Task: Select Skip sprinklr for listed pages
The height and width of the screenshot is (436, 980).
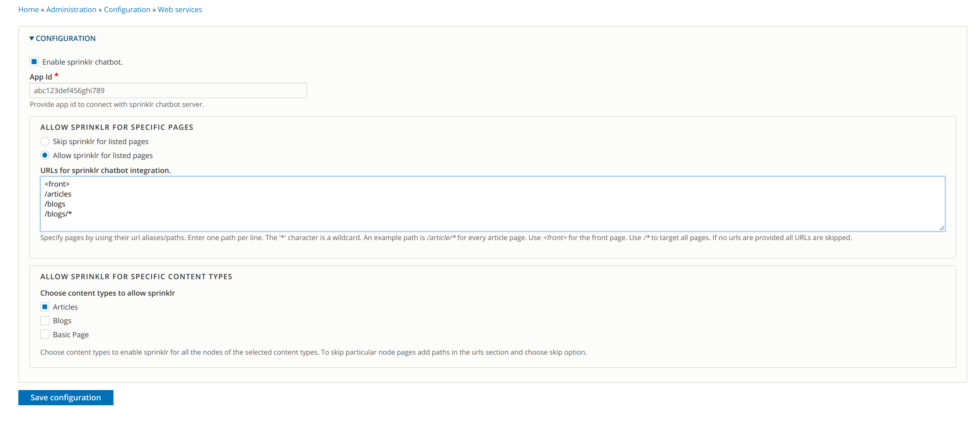Action: tap(45, 141)
